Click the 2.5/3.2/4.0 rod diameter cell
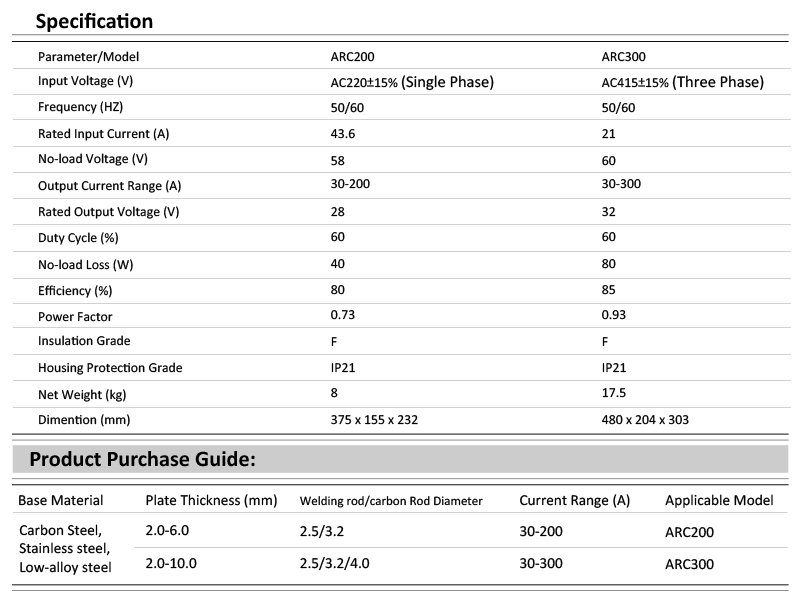The width and height of the screenshot is (800, 600). 335,563
